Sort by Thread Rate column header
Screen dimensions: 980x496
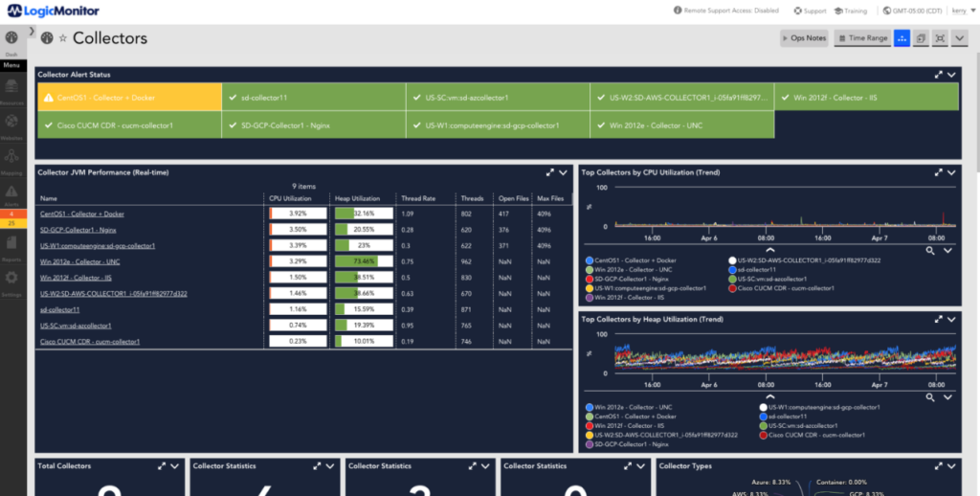[x=418, y=198]
